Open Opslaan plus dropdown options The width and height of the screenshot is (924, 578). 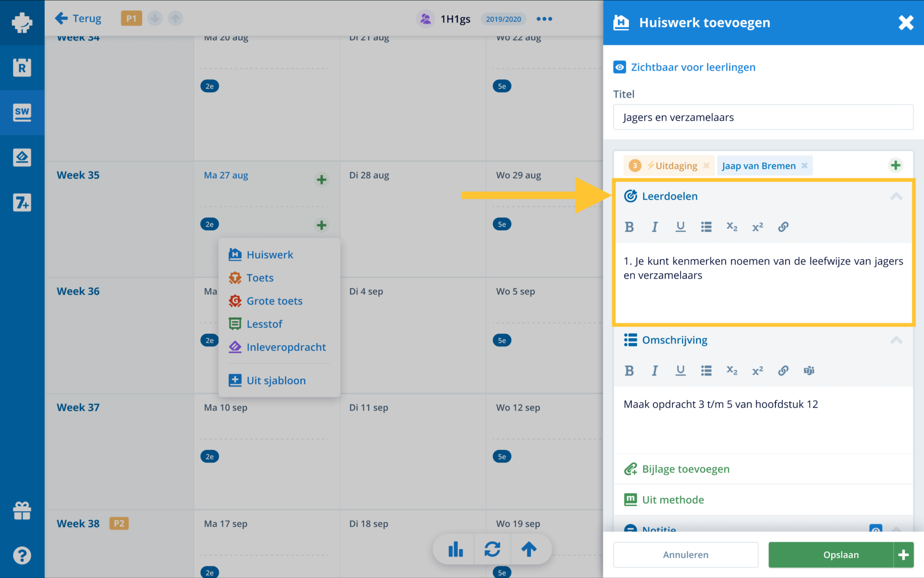(903, 555)
